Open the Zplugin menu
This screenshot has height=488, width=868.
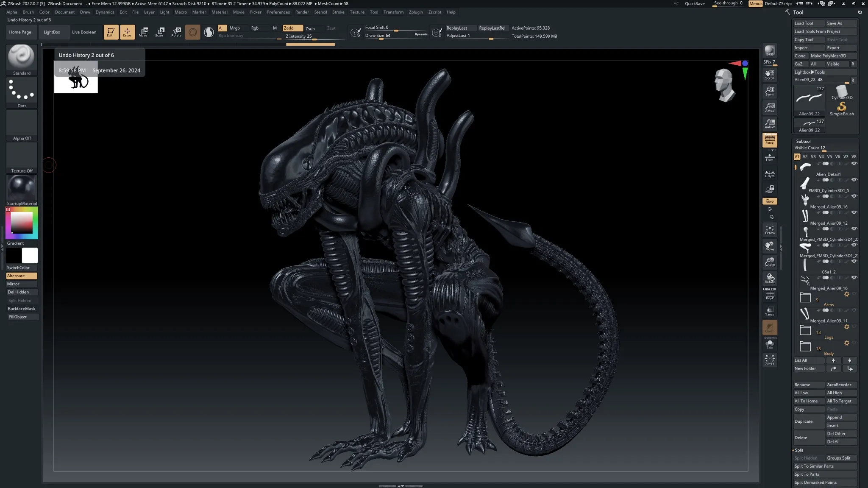[415, 12]
